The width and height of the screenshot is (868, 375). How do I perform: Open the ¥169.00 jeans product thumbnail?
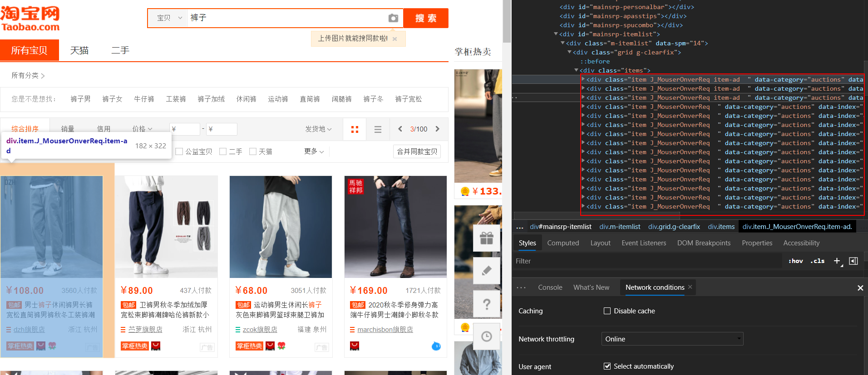395,227
